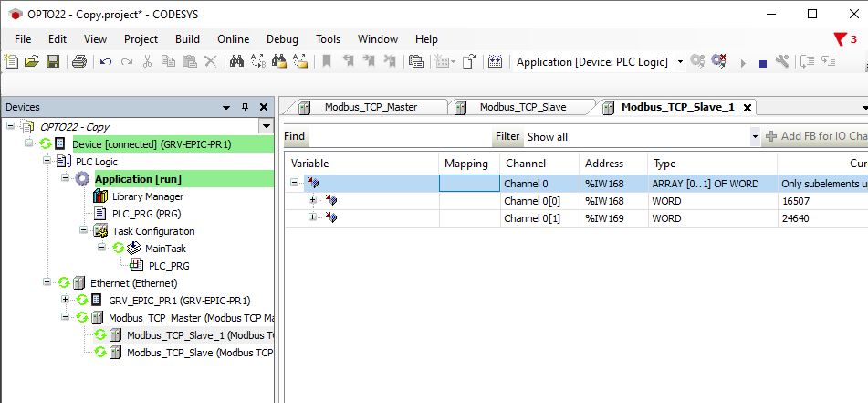Open Find with the binoculars icon

[x=237, y=61]
